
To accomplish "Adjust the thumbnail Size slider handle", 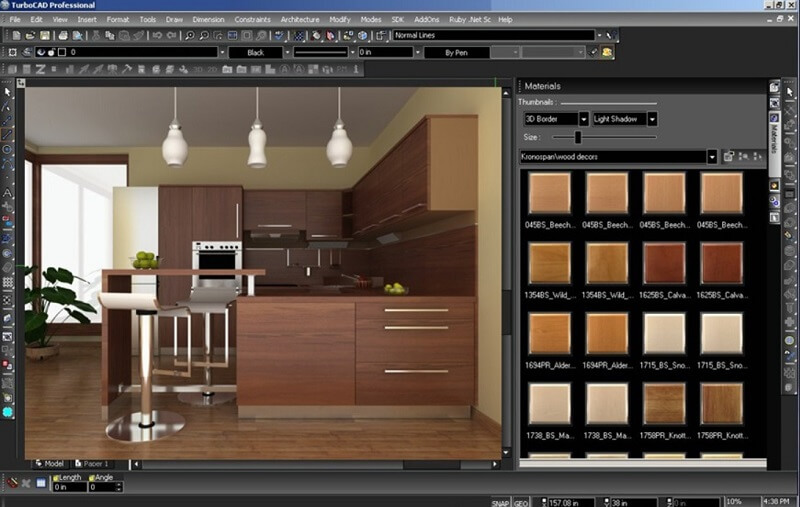I will click(x=578, y=137).
